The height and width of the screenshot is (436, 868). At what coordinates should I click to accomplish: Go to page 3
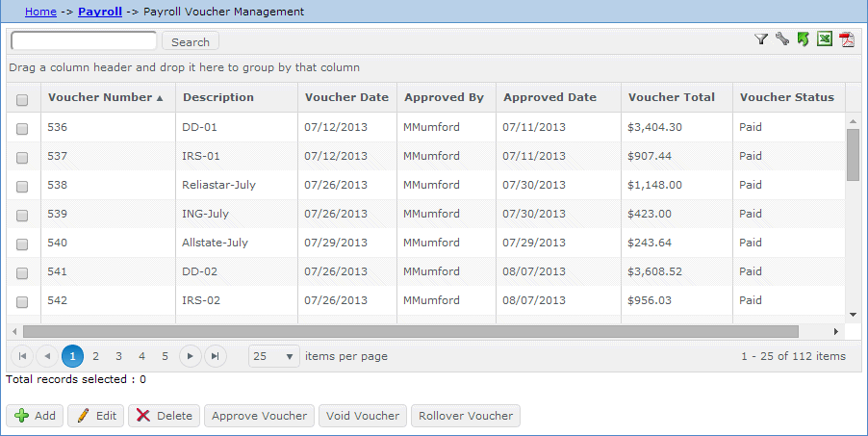pyautogui.click(x=118, y=356)
